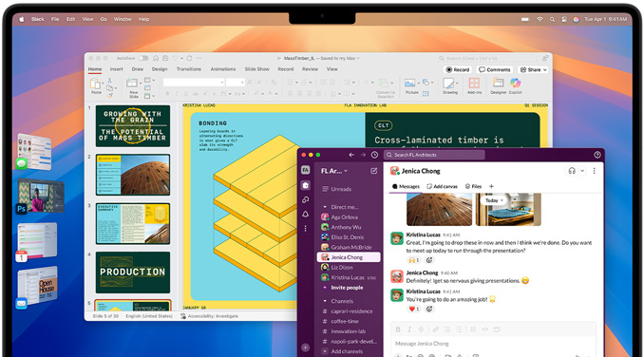This screenshot has height=357, width=644.
Task: Open the Insert tab in PowerPoint
Action: click(116, 69)
